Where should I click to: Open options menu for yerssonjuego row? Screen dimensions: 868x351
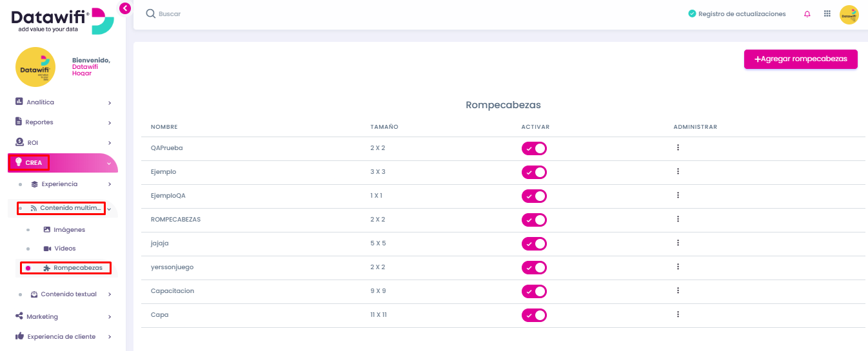pos(678,267)
